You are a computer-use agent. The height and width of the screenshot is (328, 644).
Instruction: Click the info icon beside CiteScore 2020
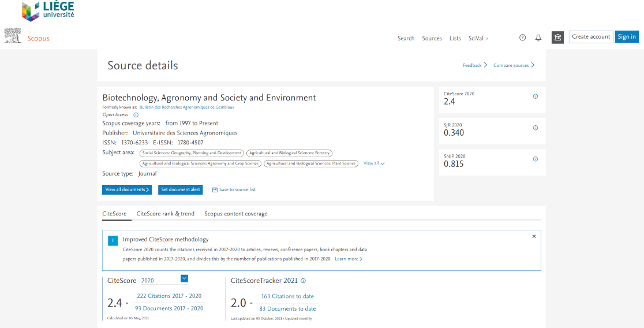point(535,96)
